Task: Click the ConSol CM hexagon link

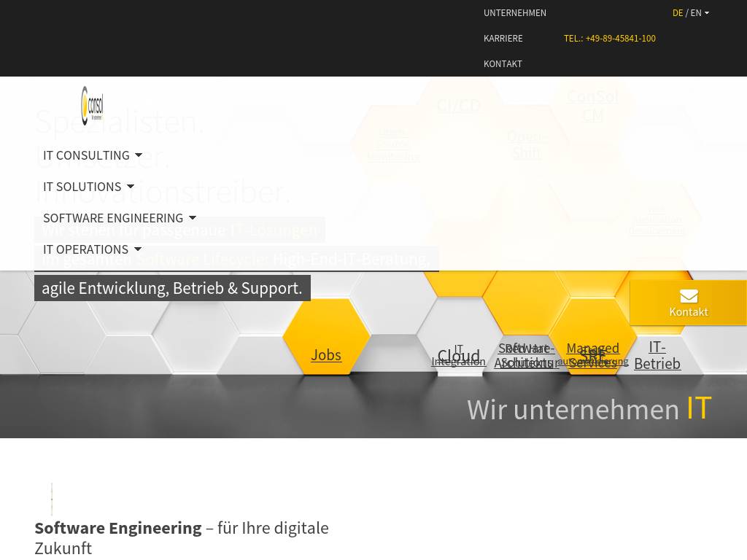Action: click(592, 106)
